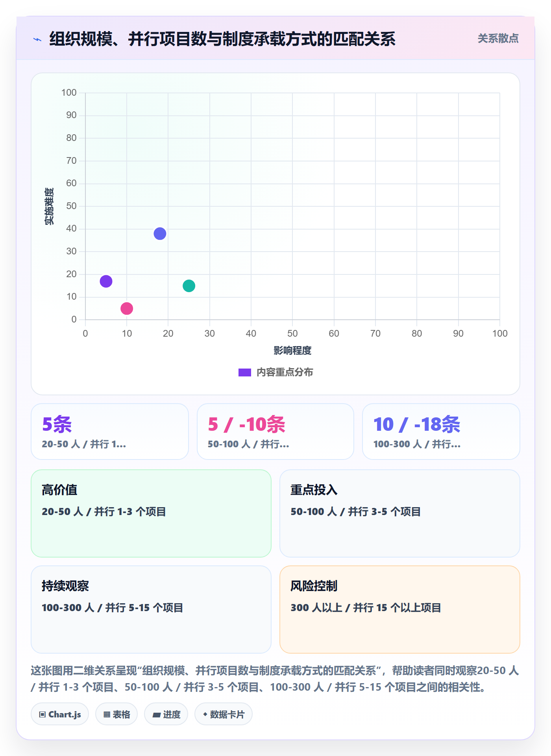Select the 风险控制 quadrant card

[x=400, y=610]
